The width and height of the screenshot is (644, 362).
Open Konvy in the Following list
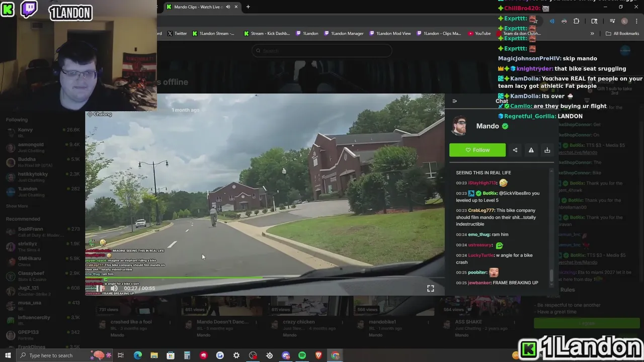tap(43, 133)
